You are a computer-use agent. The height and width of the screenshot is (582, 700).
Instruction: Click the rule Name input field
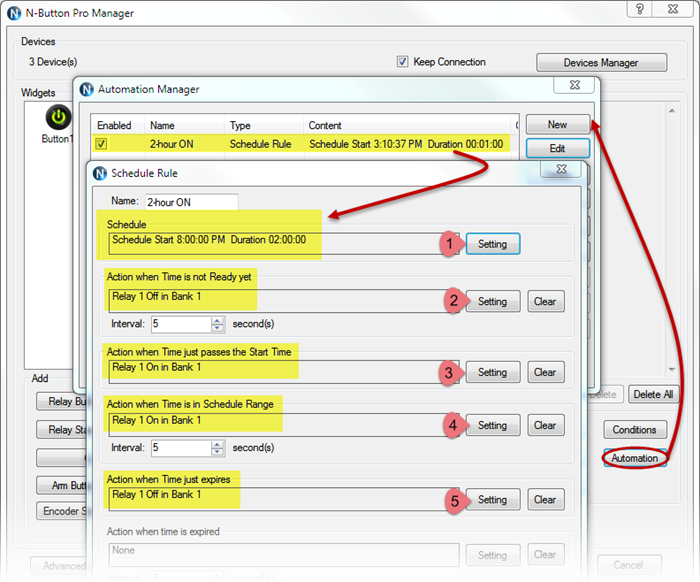[x=191, y=202]
